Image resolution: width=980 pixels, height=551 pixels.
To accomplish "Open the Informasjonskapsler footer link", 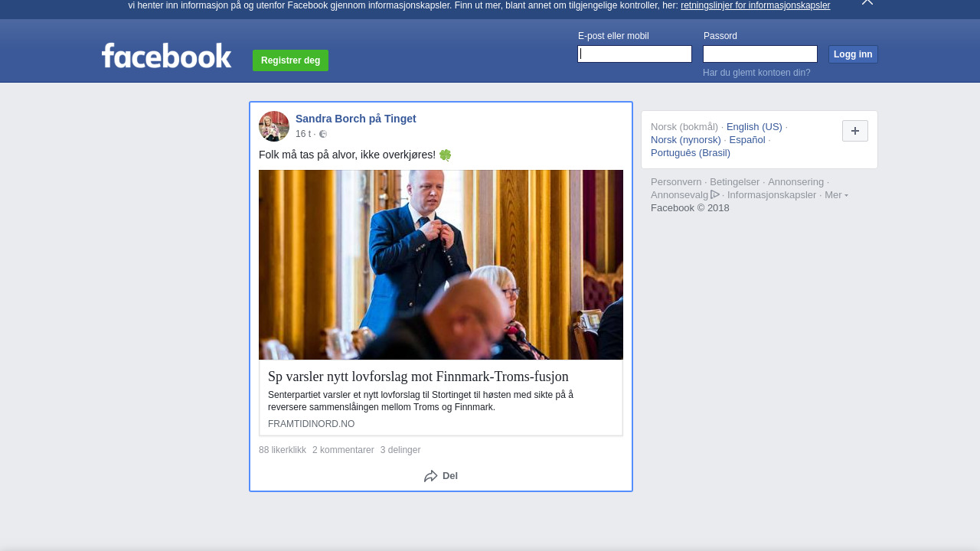I will tap(772, 195).
